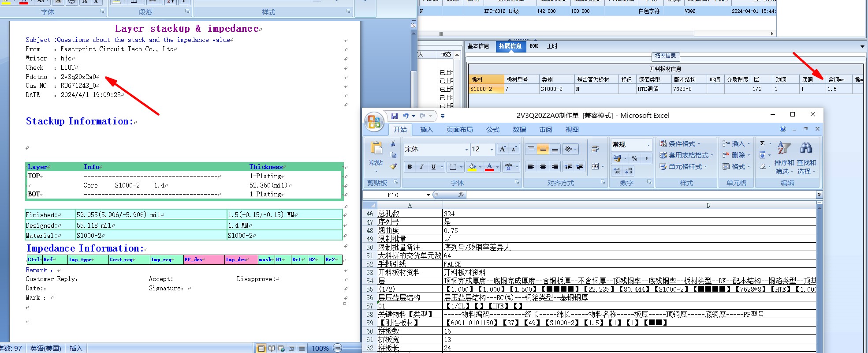Cut the selection with scissors icon

click(x=393, y=144)
